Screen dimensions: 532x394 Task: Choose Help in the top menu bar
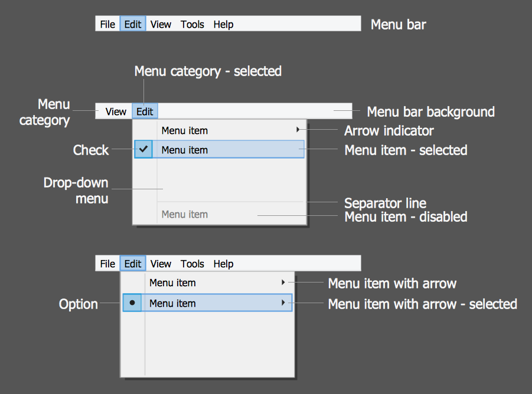[223, 24]
